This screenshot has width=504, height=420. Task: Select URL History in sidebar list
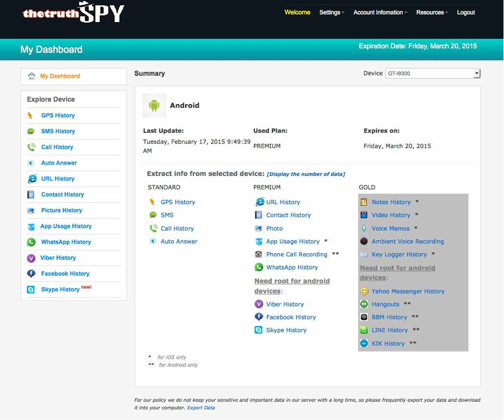point(58,179)
